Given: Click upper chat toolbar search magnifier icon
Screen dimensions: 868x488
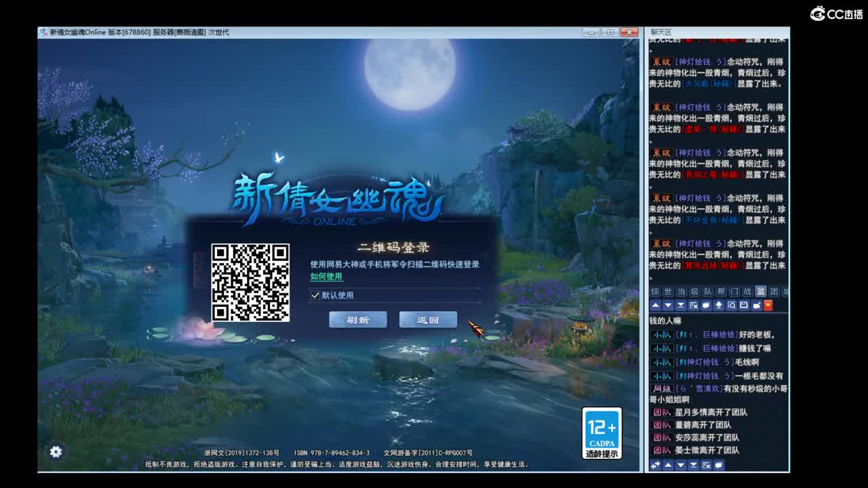Looking at the screenshot, I should tap(731, 306).
